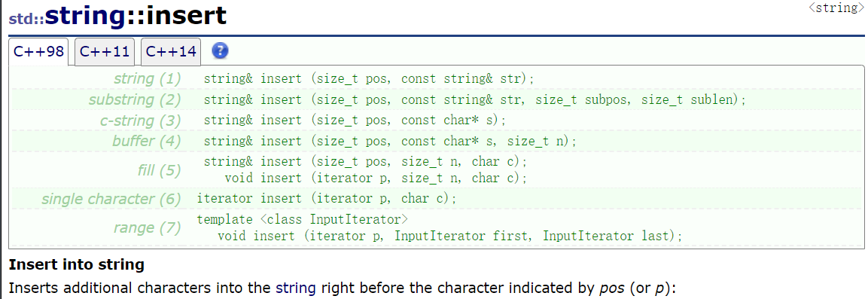Image resolution: width=868 pixels, height=299 pixels.
Task: Select the 'substring (2)' overload label
Action: 135,99
